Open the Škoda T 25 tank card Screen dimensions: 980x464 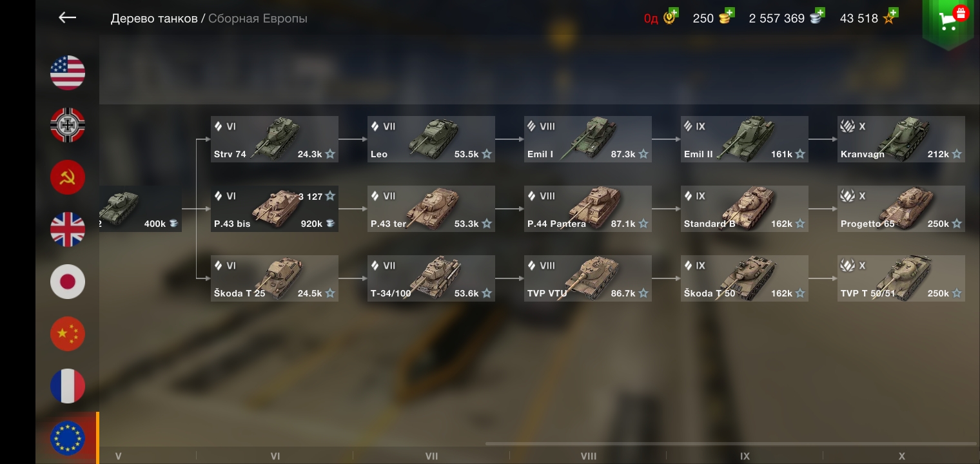pyautogui.click(x=275, y=278)
